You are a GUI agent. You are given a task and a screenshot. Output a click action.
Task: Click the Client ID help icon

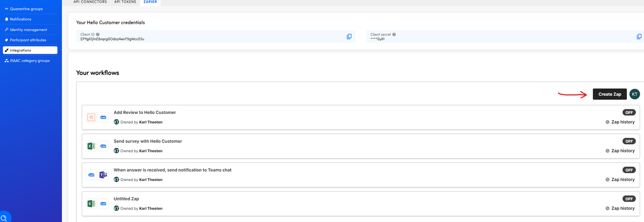[x=98, y=34]
